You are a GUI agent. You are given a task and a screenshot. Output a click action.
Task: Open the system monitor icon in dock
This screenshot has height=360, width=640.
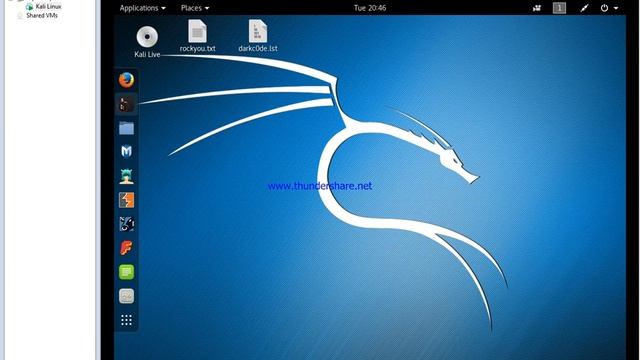tap(127, 296)
